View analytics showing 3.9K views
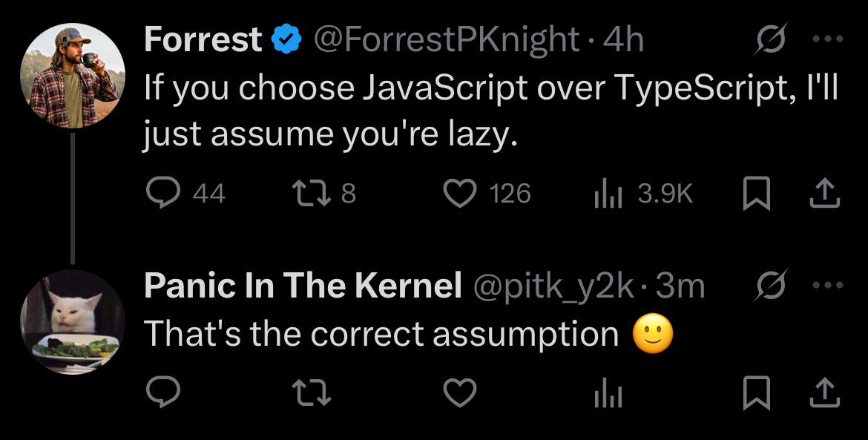 click(605, 194)
